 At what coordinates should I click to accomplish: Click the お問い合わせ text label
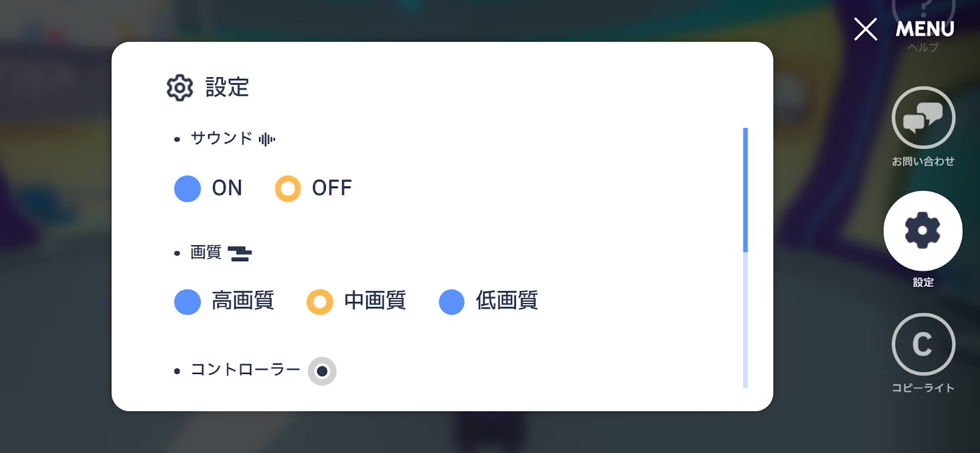(923, 161)
